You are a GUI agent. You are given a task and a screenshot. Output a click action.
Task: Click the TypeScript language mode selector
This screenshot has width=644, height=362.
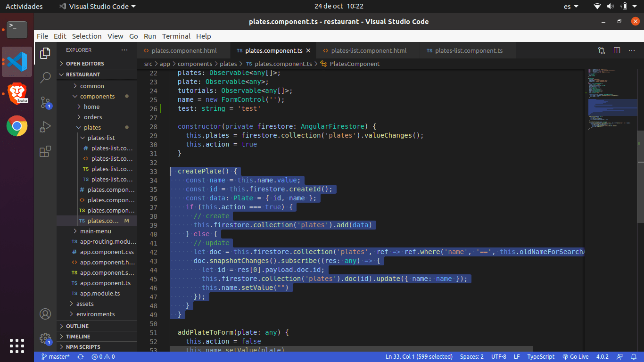(x=540, y=357)
